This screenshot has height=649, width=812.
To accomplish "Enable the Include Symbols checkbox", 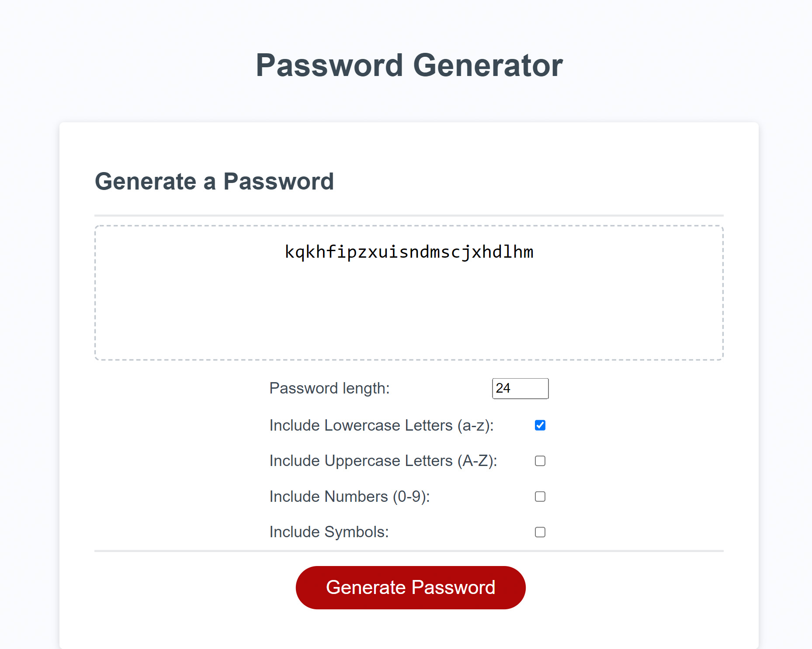I will tap(540, 532).
